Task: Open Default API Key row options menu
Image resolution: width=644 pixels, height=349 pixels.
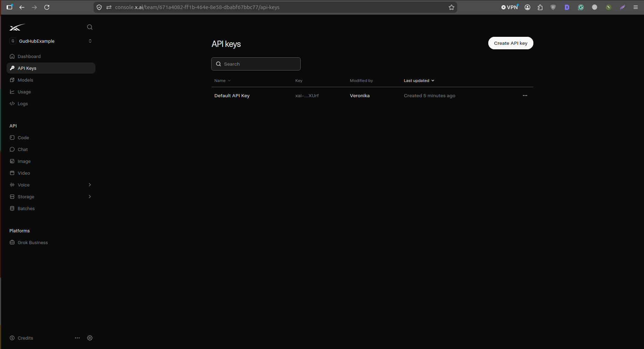Action: (x=525, y=95)
